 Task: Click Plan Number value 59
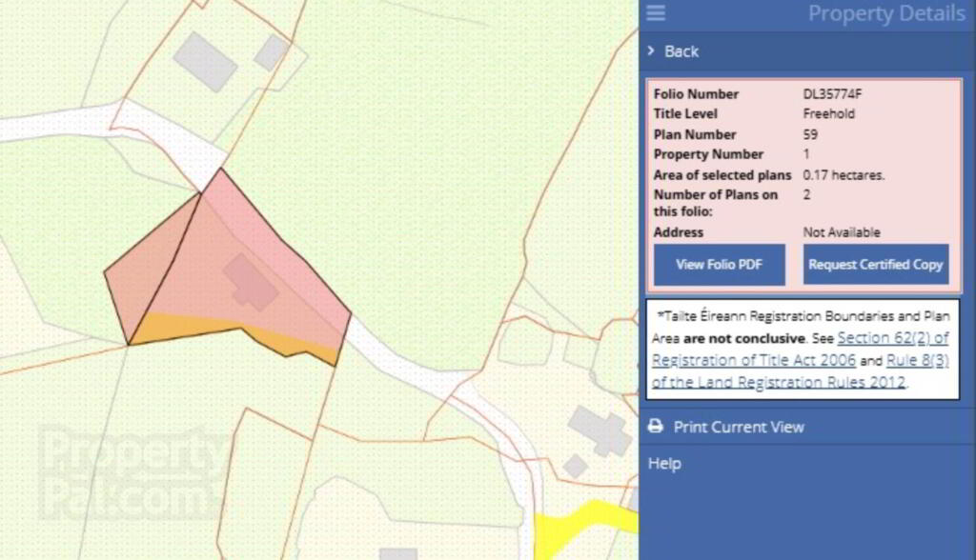(810, 134)
